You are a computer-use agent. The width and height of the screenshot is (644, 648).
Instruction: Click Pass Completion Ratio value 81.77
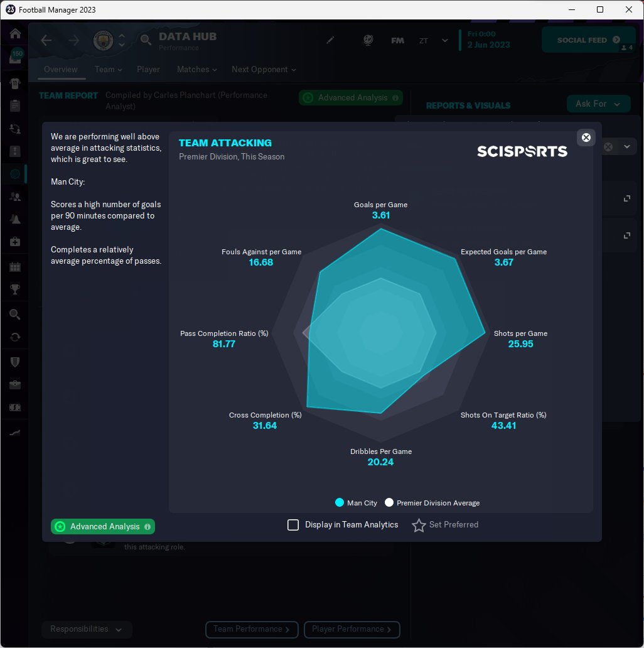click(x=224, y=344)
